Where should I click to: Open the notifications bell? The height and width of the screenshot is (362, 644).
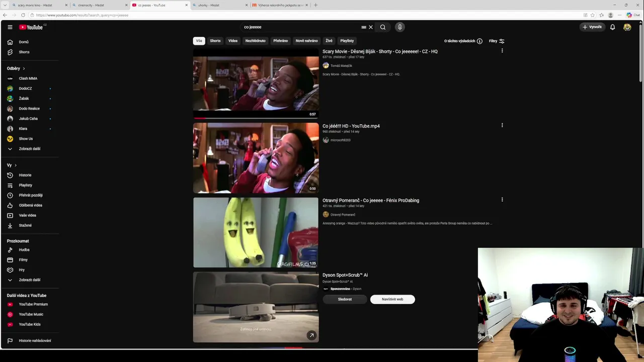(612, 27)
